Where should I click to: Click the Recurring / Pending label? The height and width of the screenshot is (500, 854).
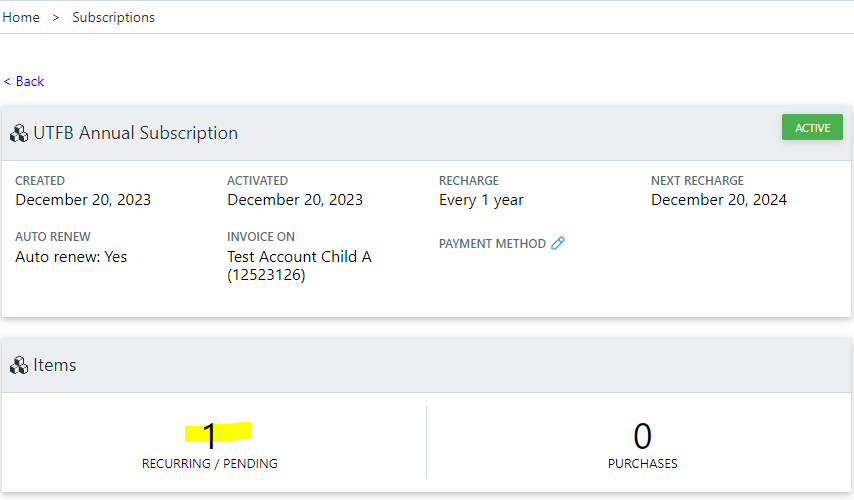tap(210, 464)
